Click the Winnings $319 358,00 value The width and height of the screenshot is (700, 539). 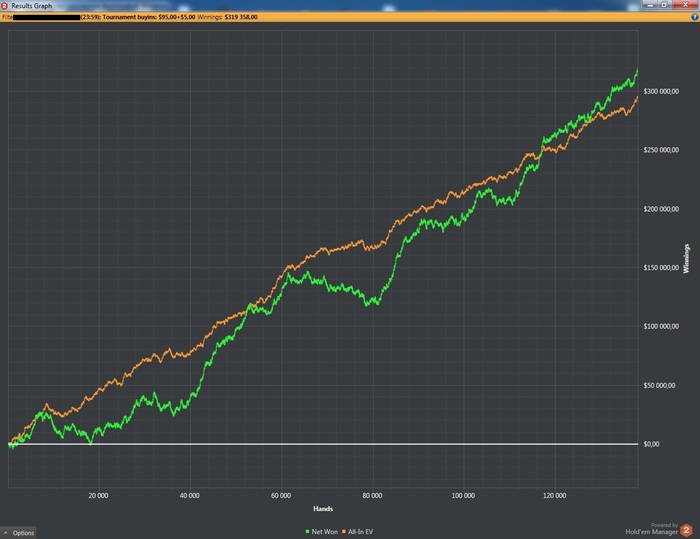pos(241,17)
